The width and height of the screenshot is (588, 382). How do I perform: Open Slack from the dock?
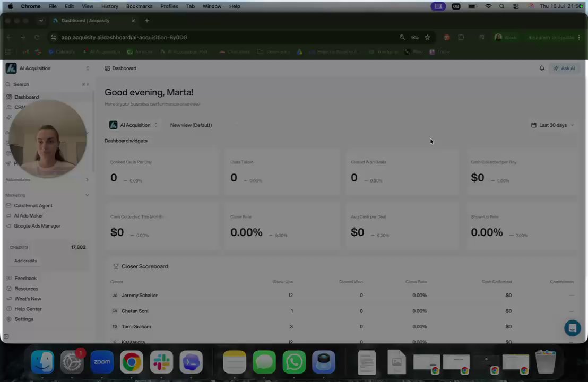pyautogui.click(x=161, y=362)
